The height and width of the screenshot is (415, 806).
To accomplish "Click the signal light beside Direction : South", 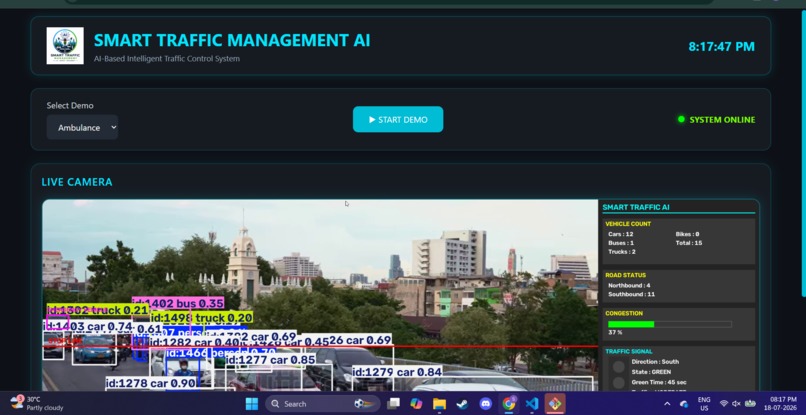I will pos(618,366).
